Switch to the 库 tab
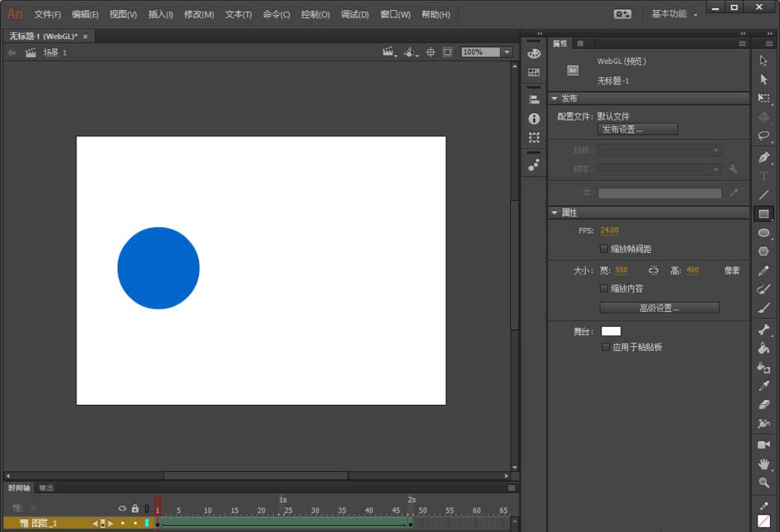Image resolution: width=780 pixels, height=532 pixels. [580, 44]
